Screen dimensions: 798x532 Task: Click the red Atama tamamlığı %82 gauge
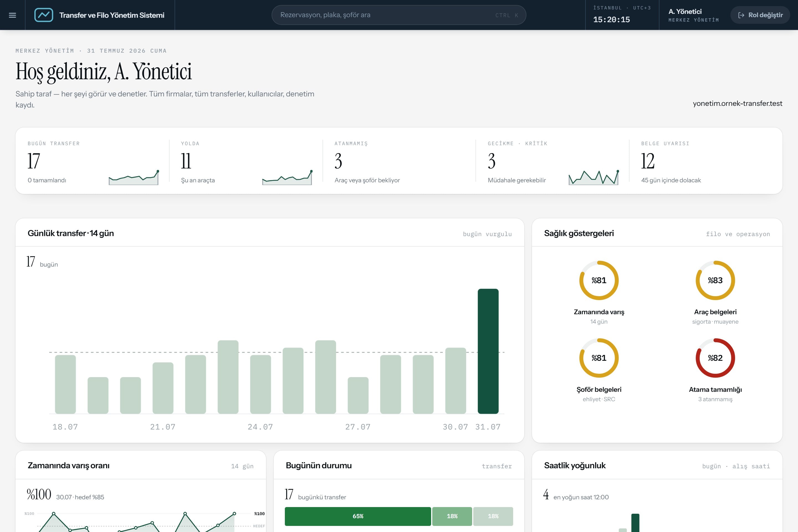(715, 358)
